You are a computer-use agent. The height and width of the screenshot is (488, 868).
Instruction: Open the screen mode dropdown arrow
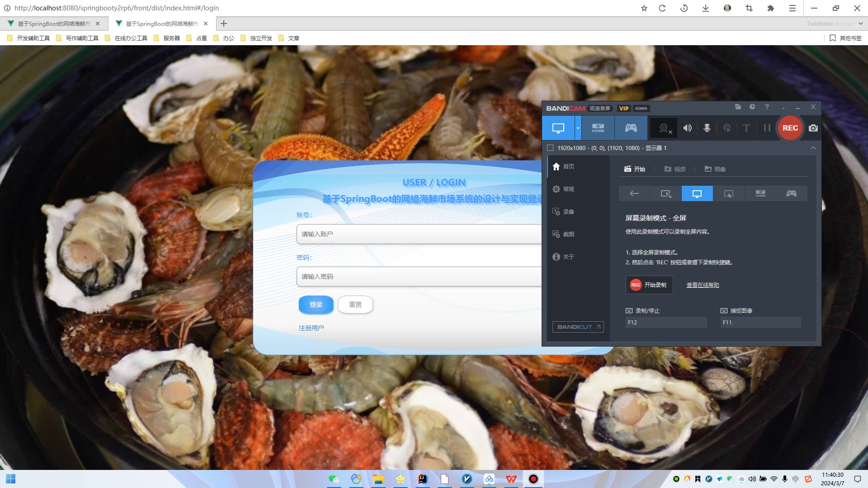pos(578,128)
